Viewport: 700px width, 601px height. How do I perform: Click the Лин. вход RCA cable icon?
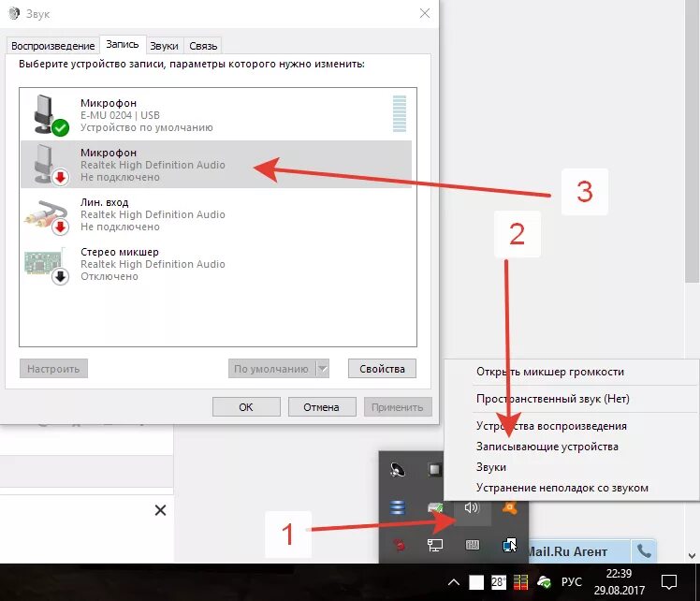[47, 216]
